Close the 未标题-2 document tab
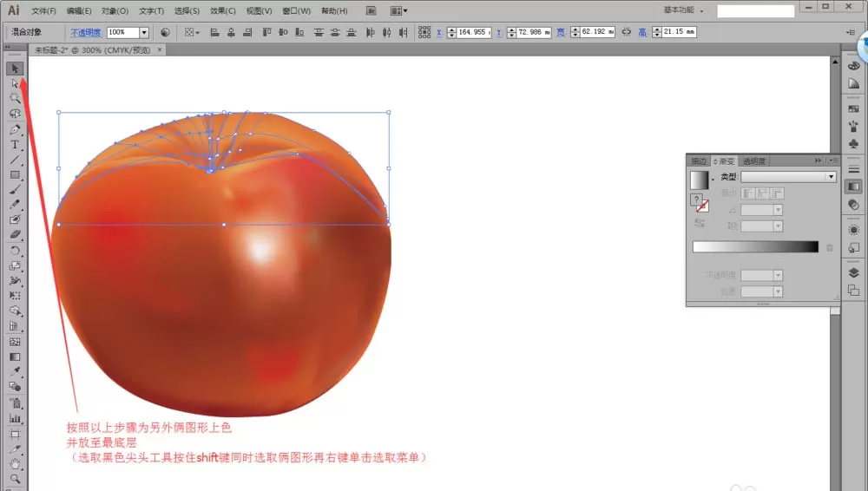868x491 pixels. [160, 49]
